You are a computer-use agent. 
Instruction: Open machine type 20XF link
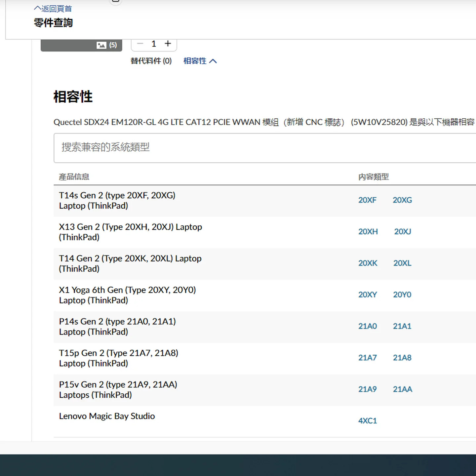[x=367, y=200]
